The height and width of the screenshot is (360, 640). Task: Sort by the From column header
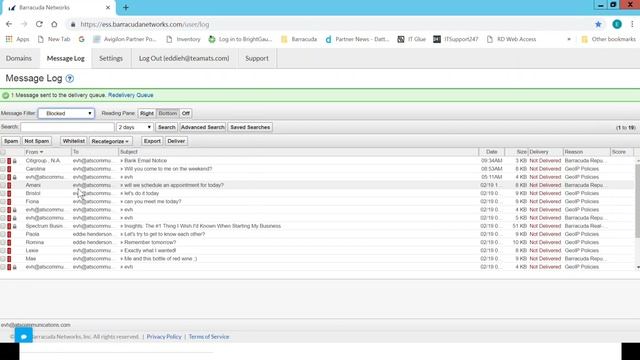[34, 152]
